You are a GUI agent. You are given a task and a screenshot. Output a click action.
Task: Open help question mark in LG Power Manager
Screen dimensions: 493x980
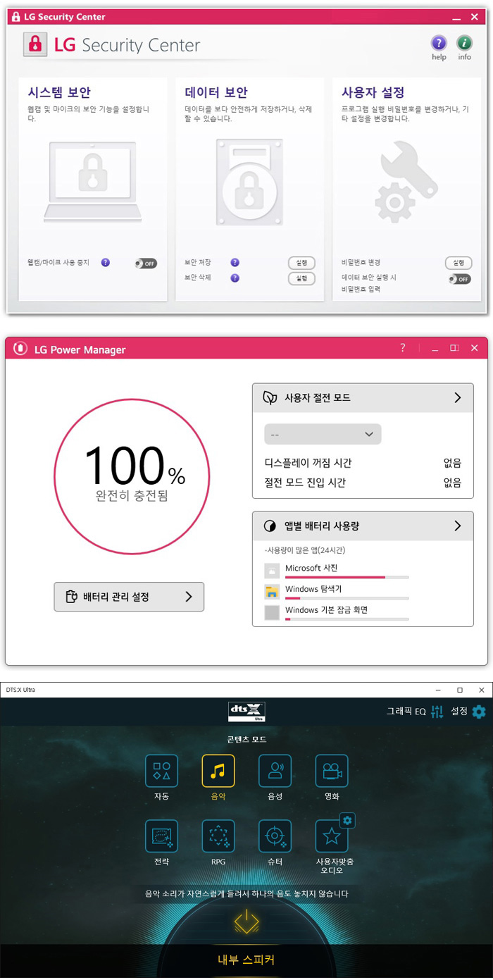403,348
